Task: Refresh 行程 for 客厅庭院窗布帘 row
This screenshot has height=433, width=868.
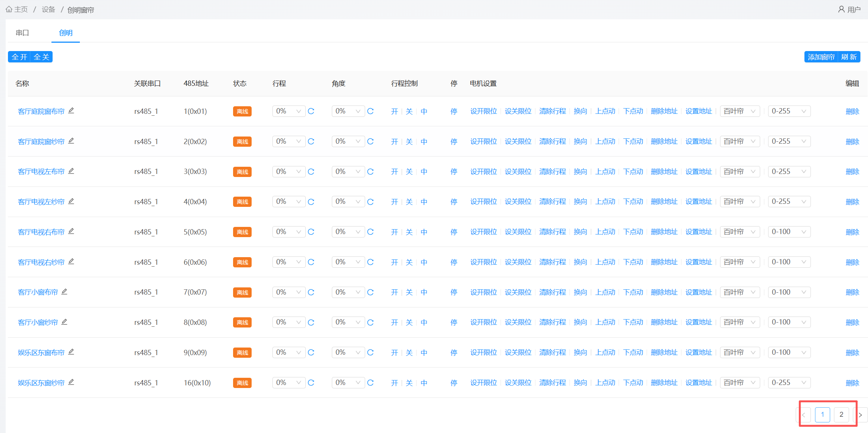Action: (311, 111)
